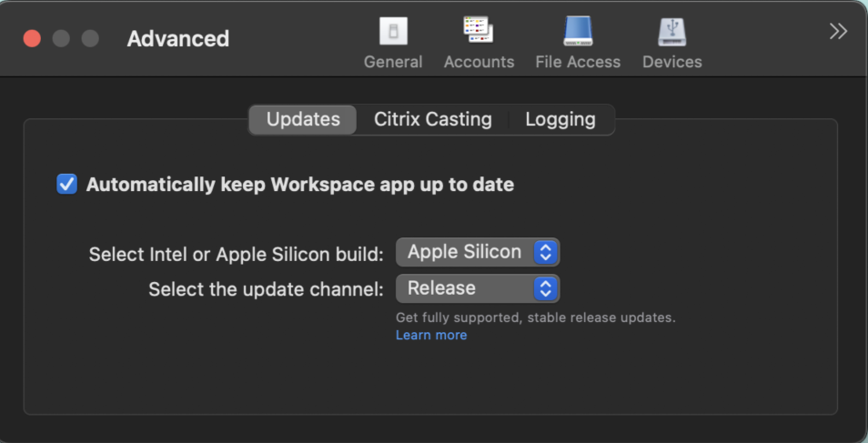Image resolution: width=868 pixels, height=443 pixels.
Task: Open the Accounts preferences icon
Action: [479, 32]
